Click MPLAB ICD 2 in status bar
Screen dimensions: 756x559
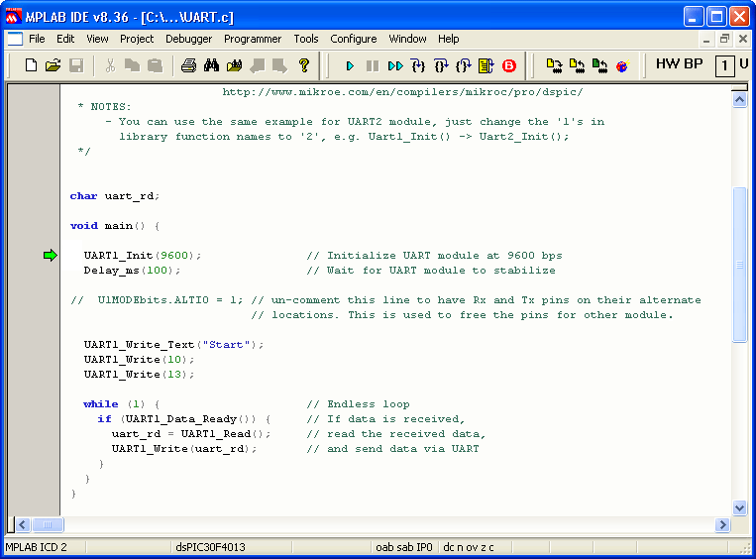pos(36,547)
